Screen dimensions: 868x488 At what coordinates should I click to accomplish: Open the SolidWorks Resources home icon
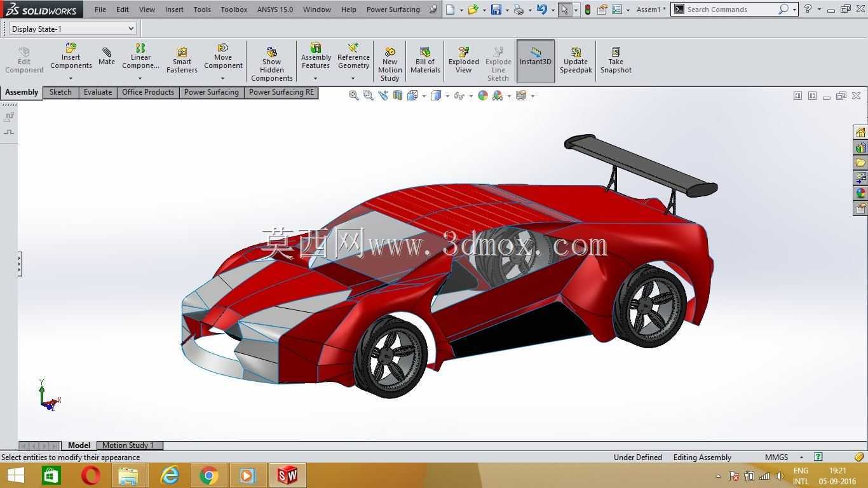(x=860, y=132)
